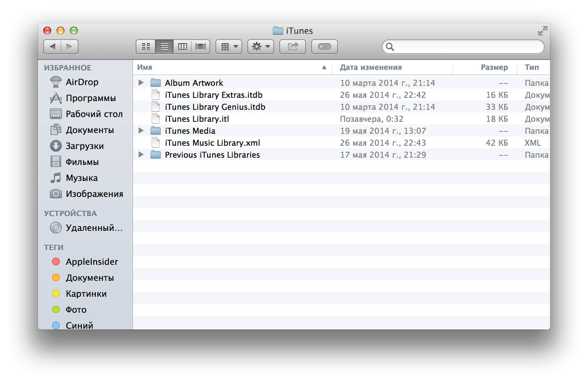The height and width of the screenshot is (382, 588).
Task: Go back with the left arrow button
Action: [x=52, y=47]
